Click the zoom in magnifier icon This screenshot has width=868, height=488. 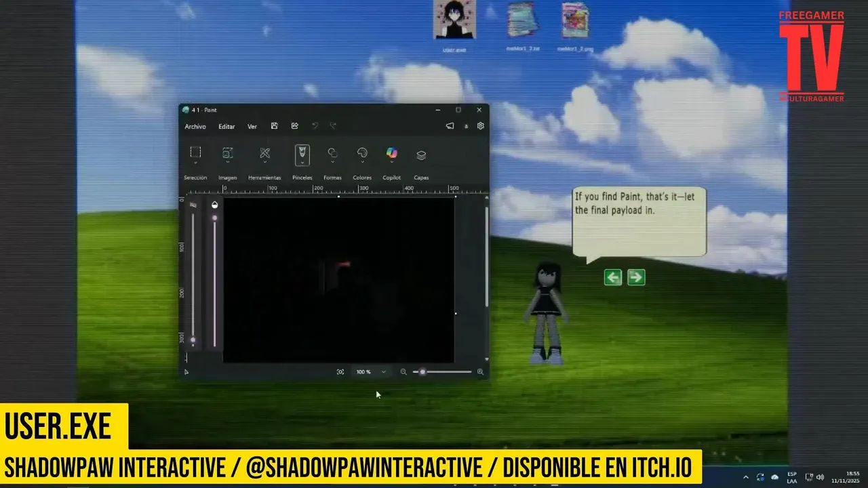pyautogui.click(x=480, y=372)
